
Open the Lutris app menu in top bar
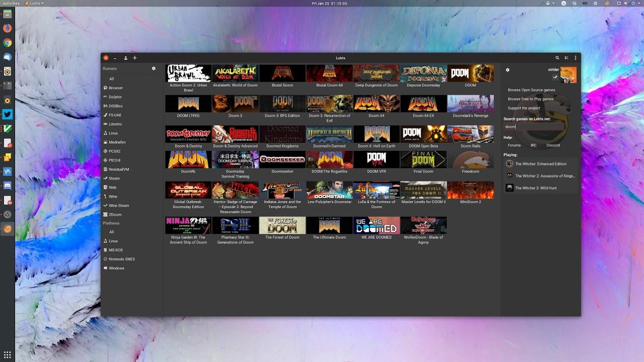tap(34, 3)
